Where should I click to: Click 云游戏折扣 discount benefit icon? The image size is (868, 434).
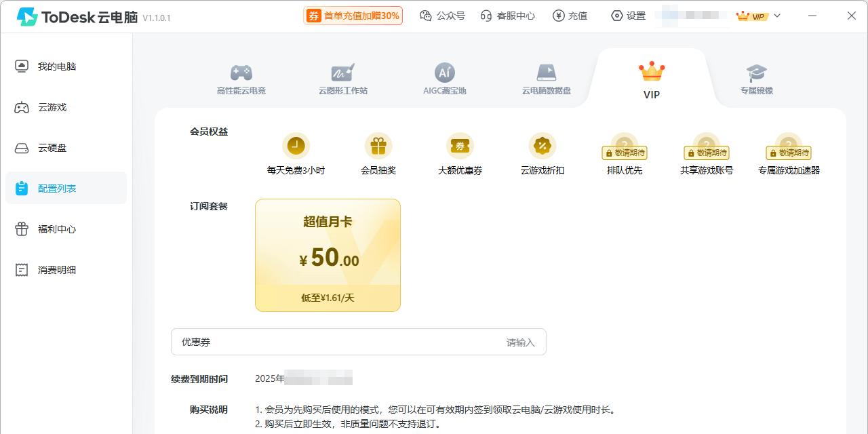coord(542,145)
